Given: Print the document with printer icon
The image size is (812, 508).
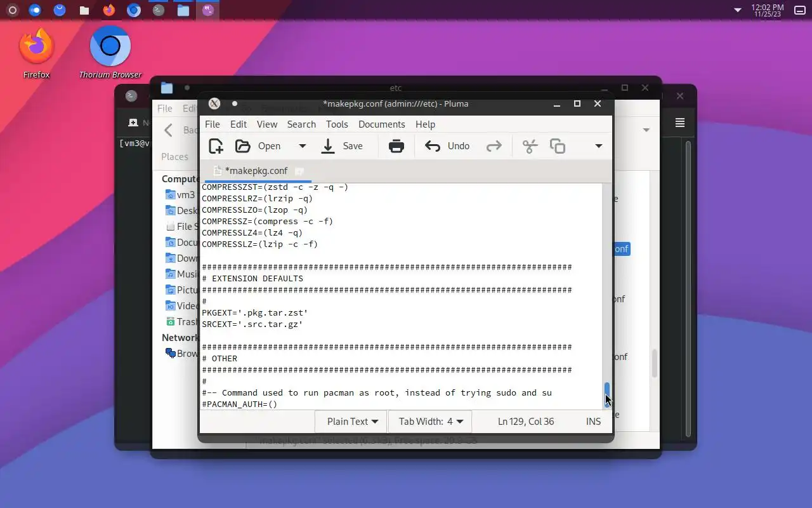Looking at the screenshot, I should [x=396, y=146].
